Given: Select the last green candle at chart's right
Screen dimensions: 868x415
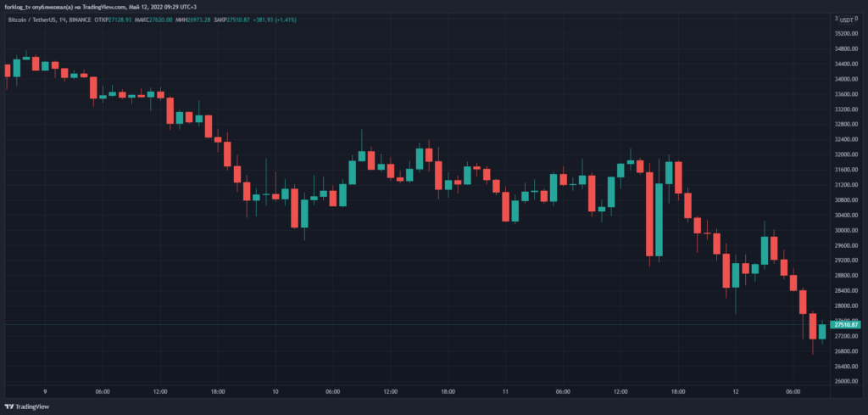Looking at the screenshot, I should (822, 331).
